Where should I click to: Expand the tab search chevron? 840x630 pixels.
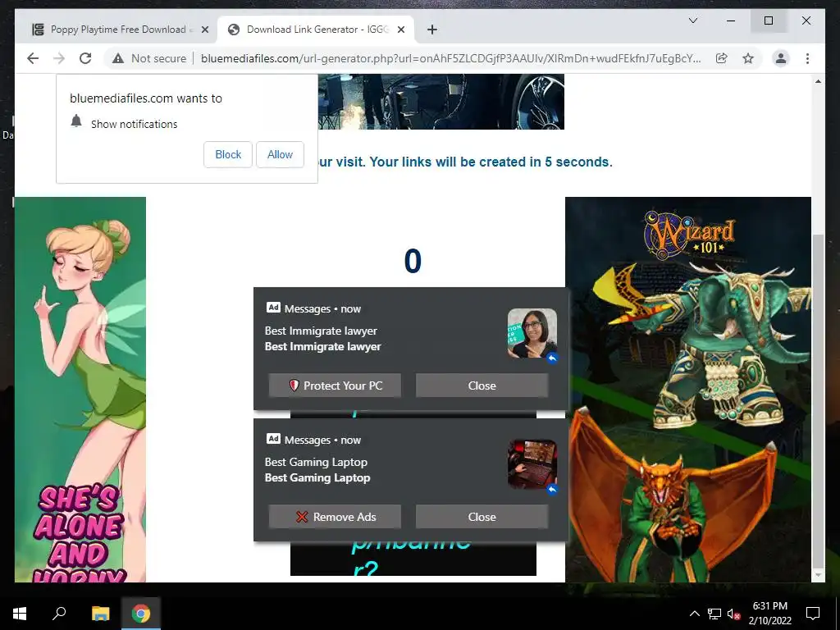tap(692, 21)
